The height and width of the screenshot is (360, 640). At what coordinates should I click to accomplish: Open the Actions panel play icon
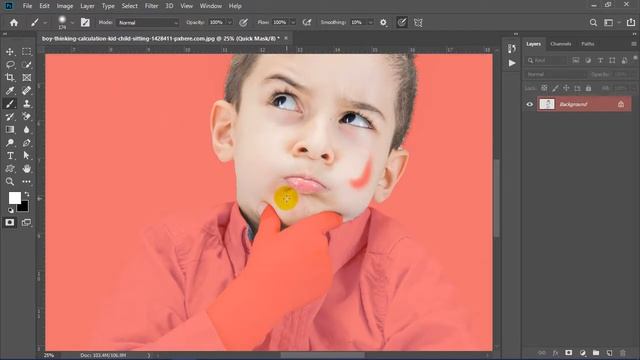tap(512, 63)
